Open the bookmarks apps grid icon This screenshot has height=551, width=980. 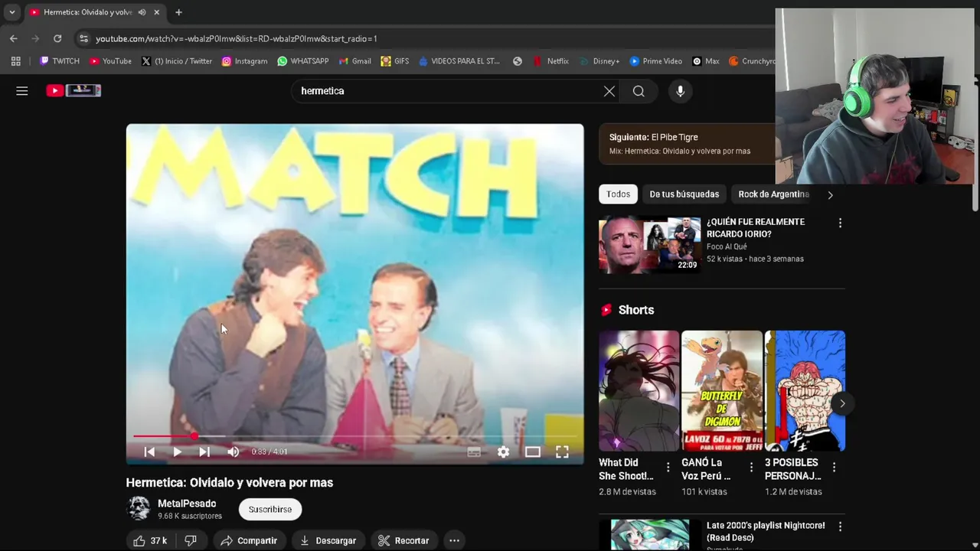click(x=15, y=61)
